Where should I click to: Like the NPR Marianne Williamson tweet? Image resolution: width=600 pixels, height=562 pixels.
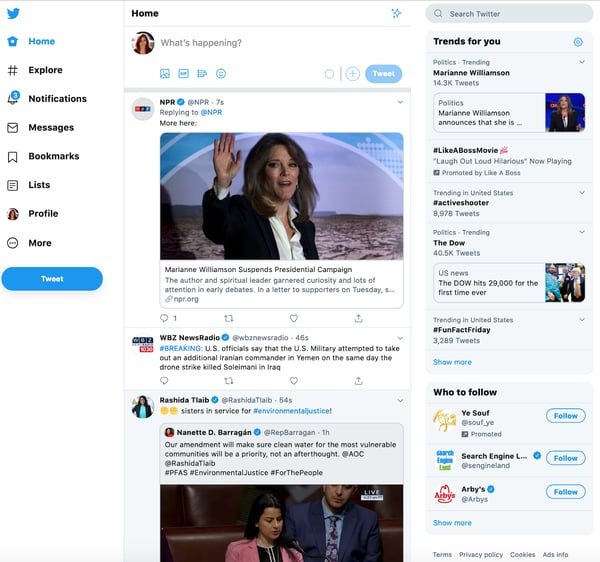294,318
